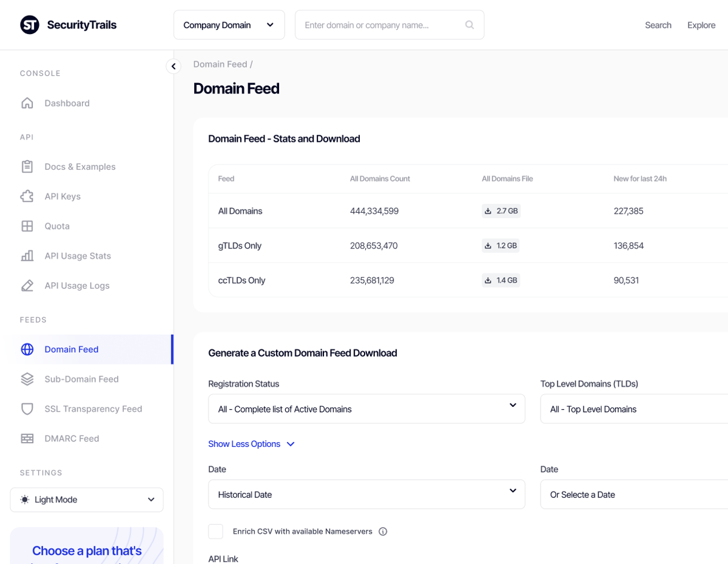Click the All Domains row label

(x=240, y=211)
